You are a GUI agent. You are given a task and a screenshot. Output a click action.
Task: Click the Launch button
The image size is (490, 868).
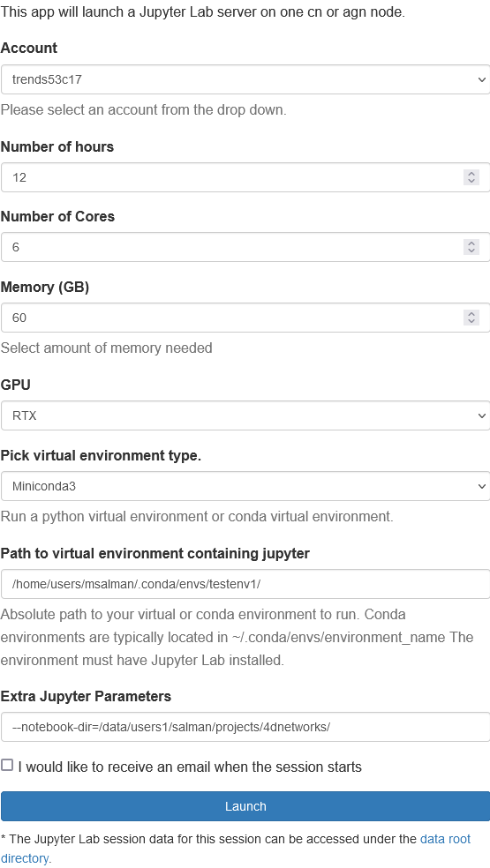(x=245, y=806)
